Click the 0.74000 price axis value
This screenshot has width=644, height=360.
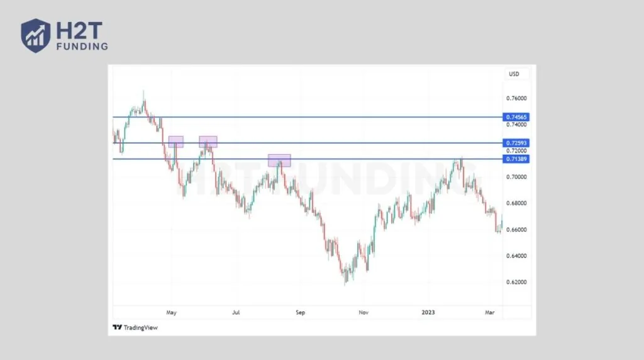[x=516, y=125]
